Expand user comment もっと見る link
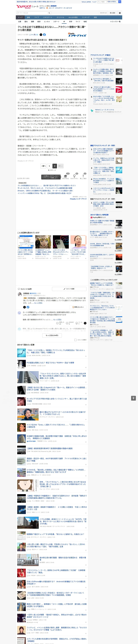This screenshot has height=644, width=138. (x=57, y=320)
